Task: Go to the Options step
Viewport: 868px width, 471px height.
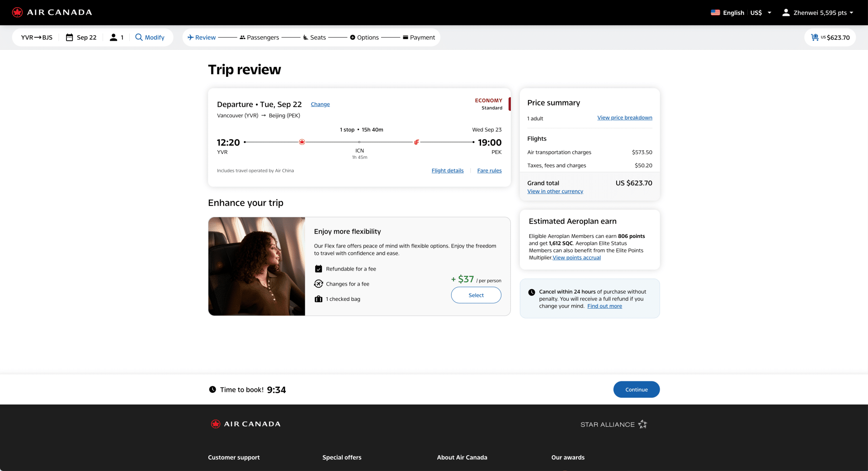Action: pos(364,38)
